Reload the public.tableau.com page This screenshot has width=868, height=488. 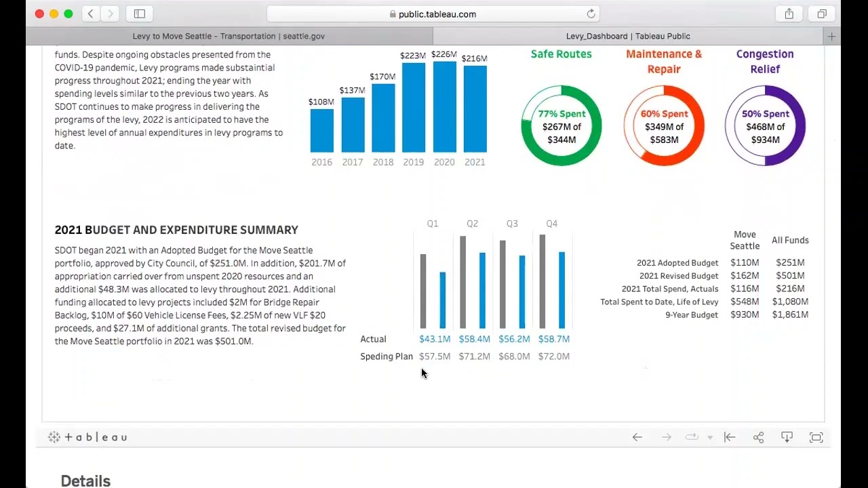pos(591,14)
